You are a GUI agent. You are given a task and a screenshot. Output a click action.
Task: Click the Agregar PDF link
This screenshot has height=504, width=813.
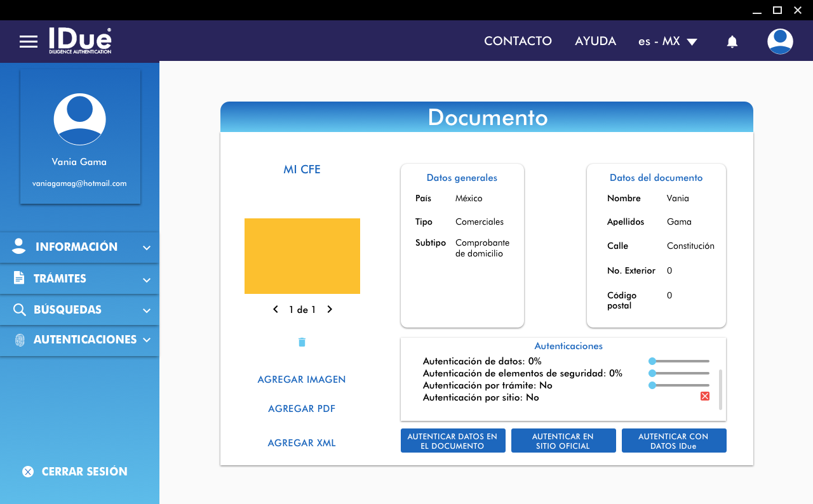302,409
